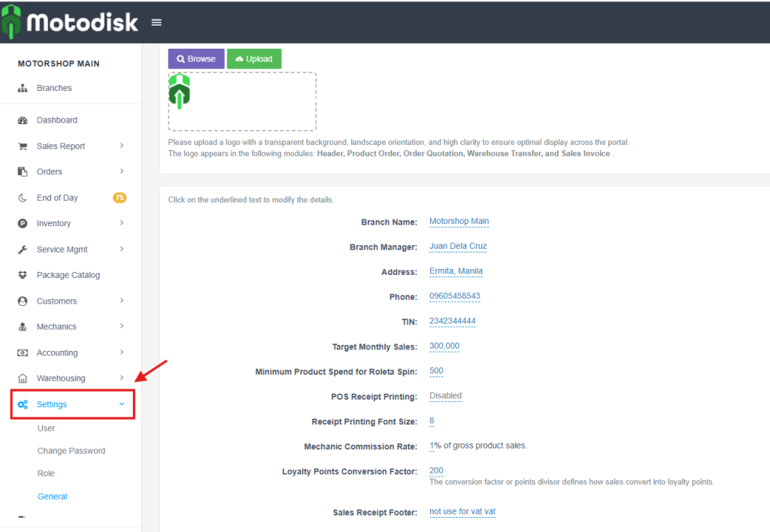Expand the Accounting submenu chevron
Image resolution: width=770 pixels, height=532 pixels.
(122, 352)
